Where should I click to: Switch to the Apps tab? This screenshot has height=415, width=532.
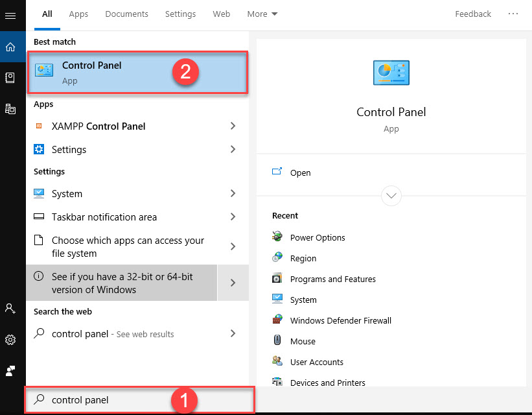click(x=78, y=14)
